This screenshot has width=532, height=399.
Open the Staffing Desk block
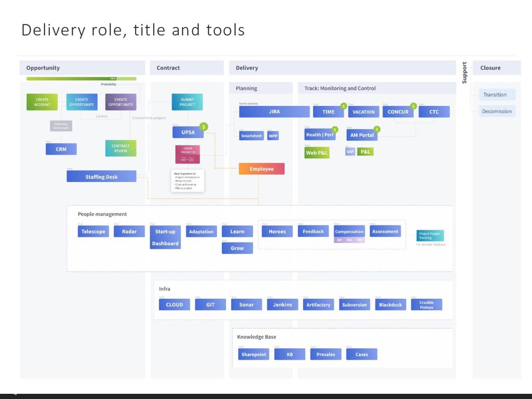(x=101, y=177)
